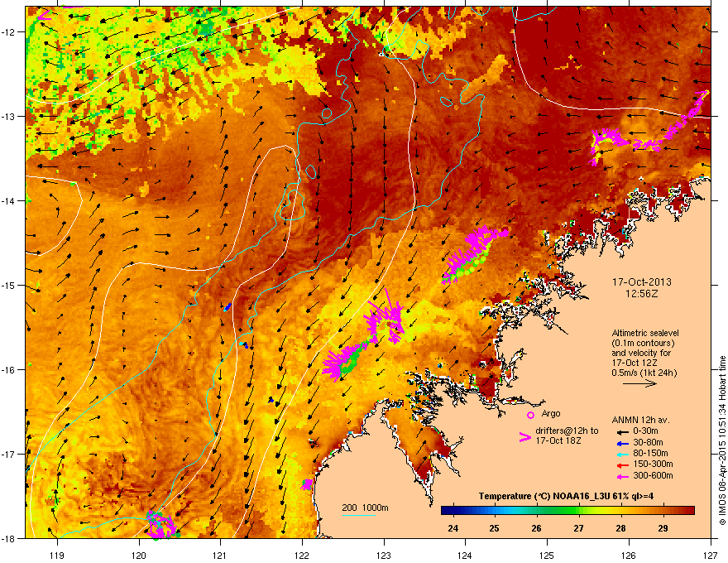This screenshot has width=728, height=563.
Task: Click the 0.5m/s velocity scale arrow
Action: coord(639,383)
